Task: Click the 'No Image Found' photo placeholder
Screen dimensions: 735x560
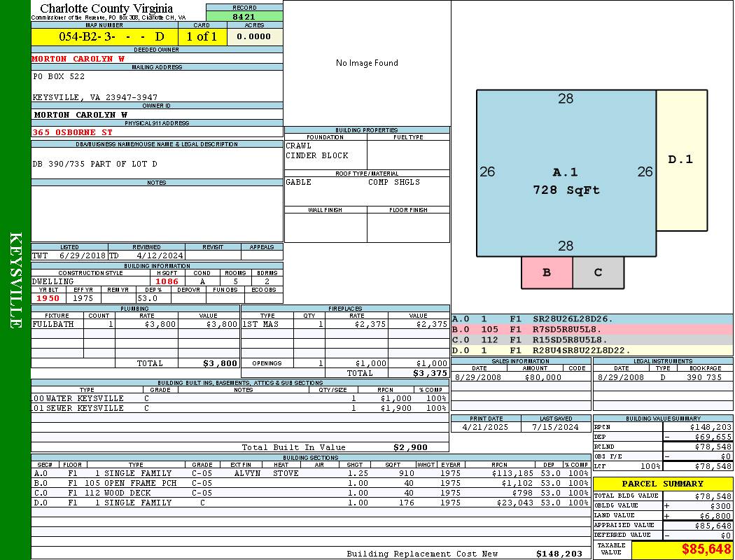Action: (367, 63)
